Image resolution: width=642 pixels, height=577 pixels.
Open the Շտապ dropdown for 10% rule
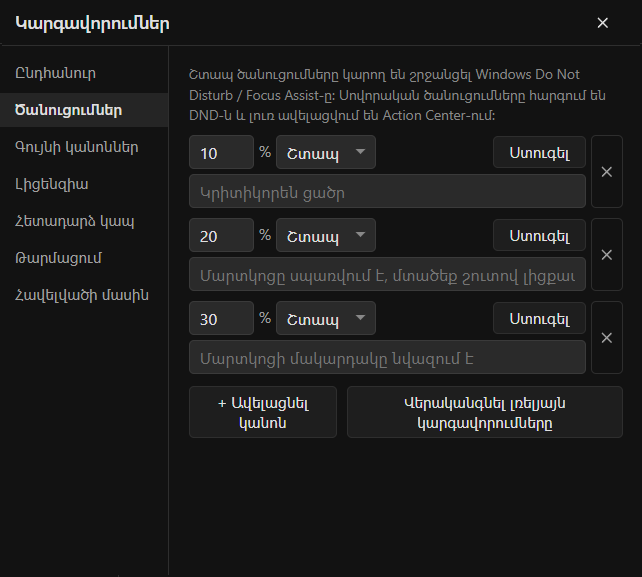(326, 152)
